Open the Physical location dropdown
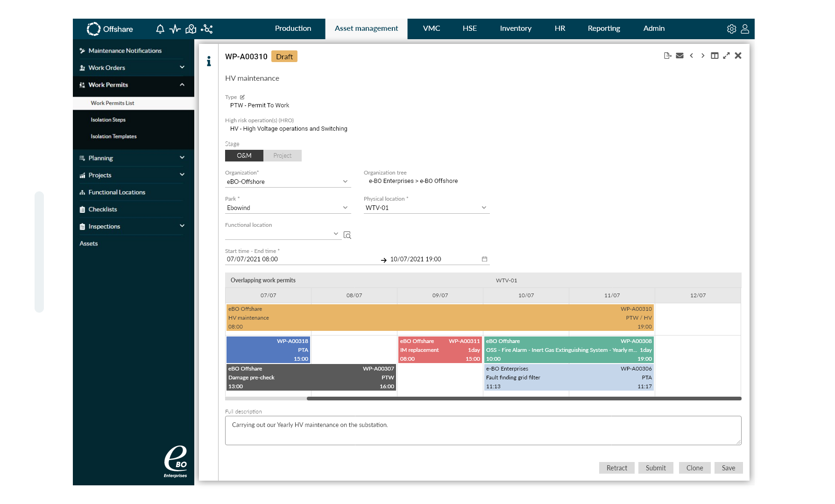The image size is (835, 504). tap(426, 208)
